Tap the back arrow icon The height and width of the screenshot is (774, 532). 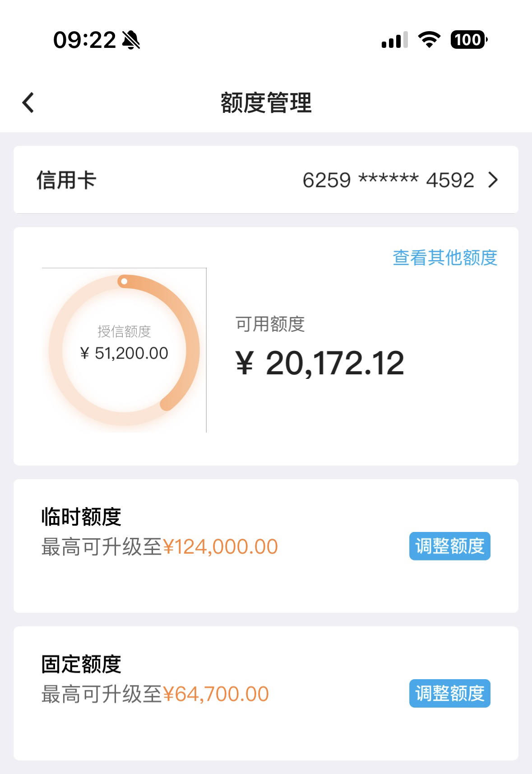coord(28,103)
